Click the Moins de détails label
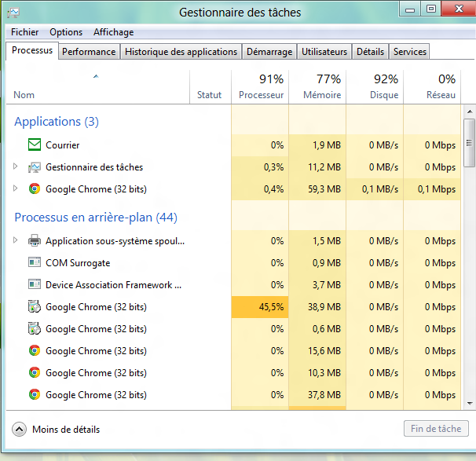Viewport: 476px width, 461px height. [66, 430]
